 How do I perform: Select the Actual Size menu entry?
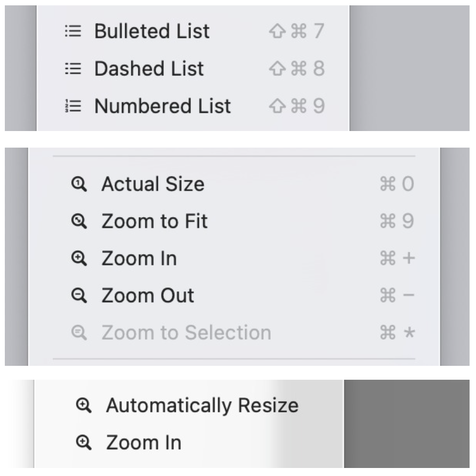click(x=153, y=185)
